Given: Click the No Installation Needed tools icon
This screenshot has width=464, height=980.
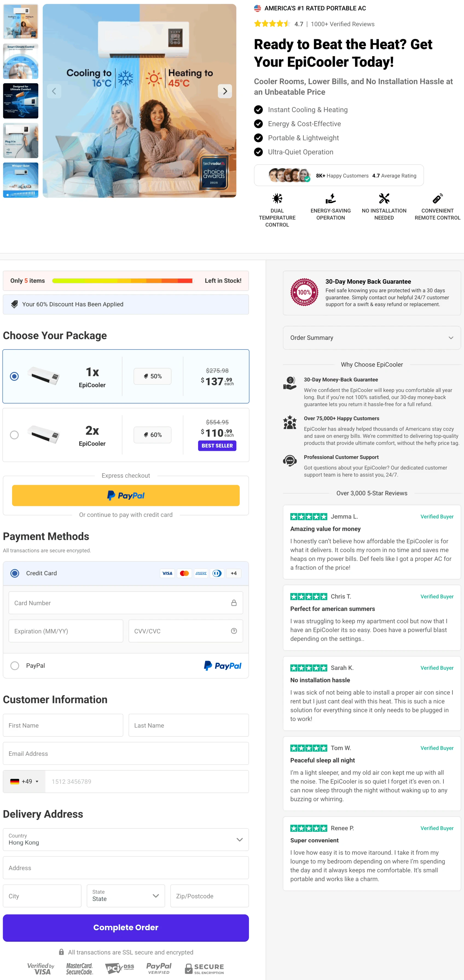Looking at the screenshot, I should [x=384, y=198].
